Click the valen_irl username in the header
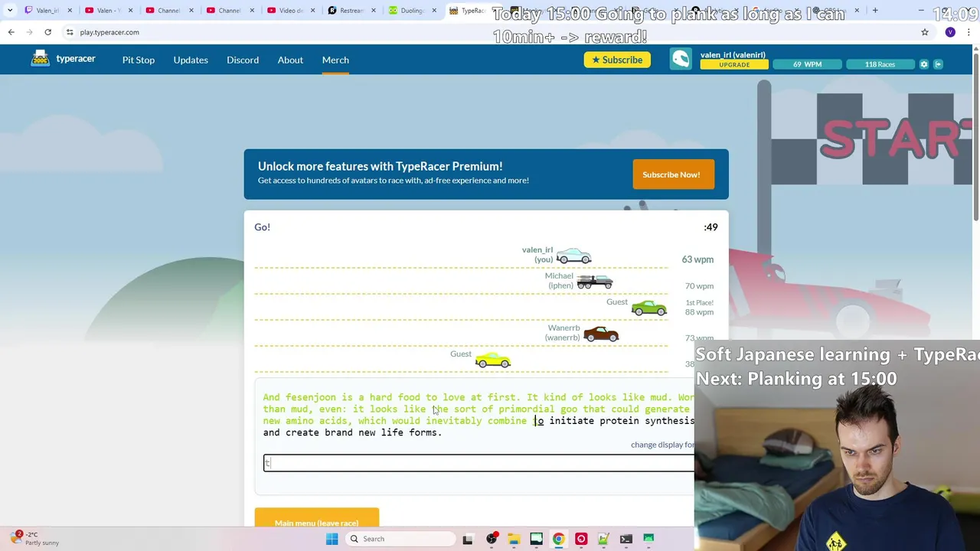This screenshot has height=551, width=980. 733,54
